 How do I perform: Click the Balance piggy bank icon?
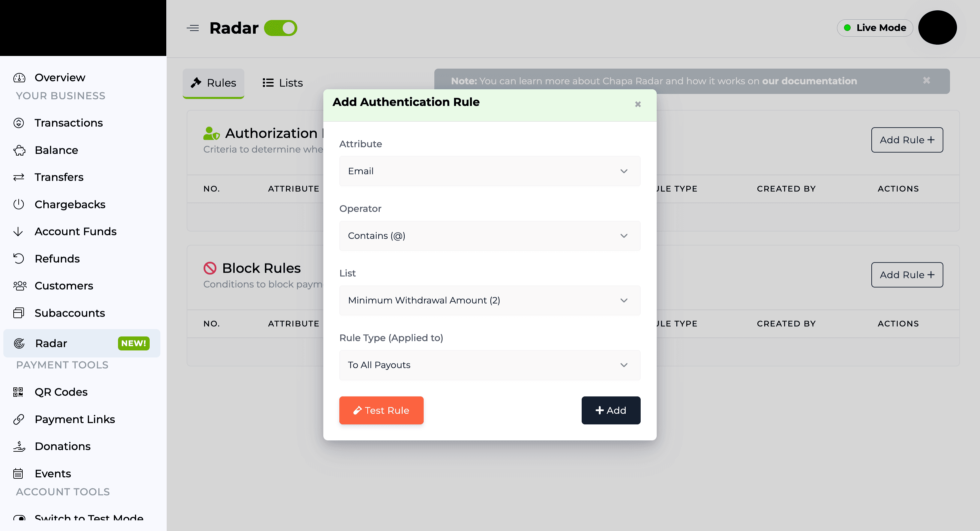(x=19, y=150)
